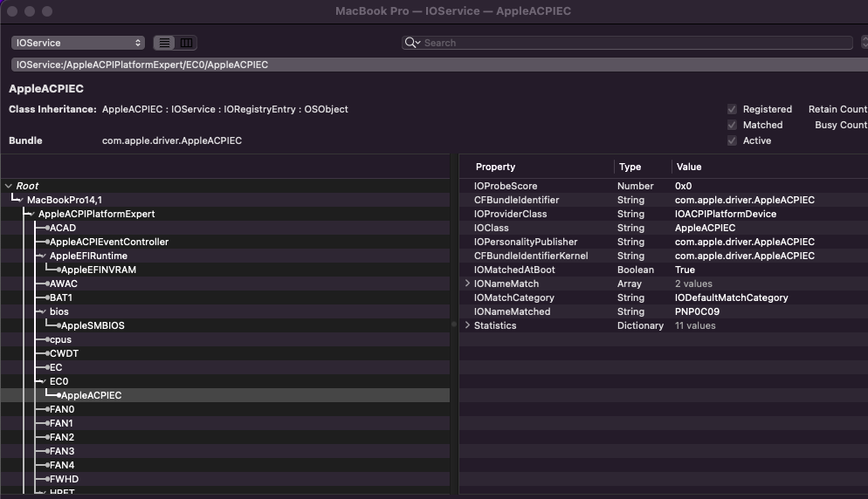
Task: Click the IOACPIPlatformDevice value cell
Action: tap(725, 214)
